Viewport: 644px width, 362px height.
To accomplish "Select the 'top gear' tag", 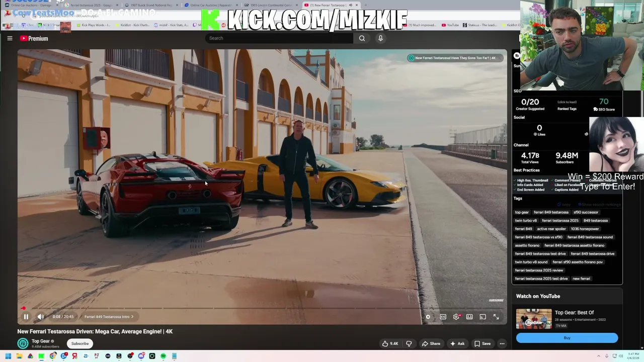I will (522, 212).
